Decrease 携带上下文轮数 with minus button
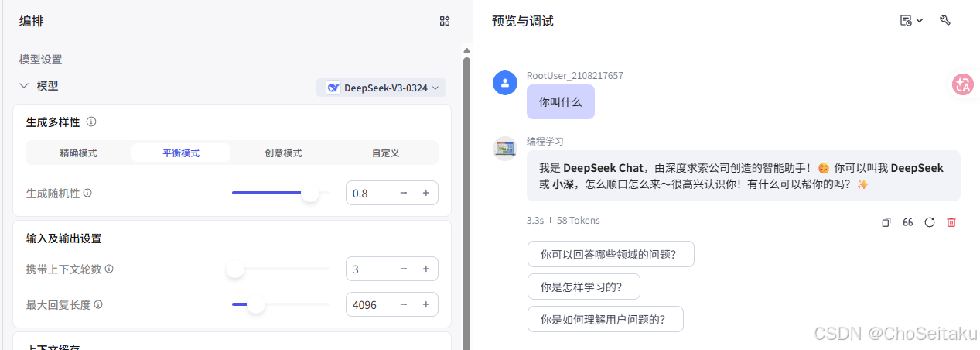 pyautogui.click(x=404, y=269)
